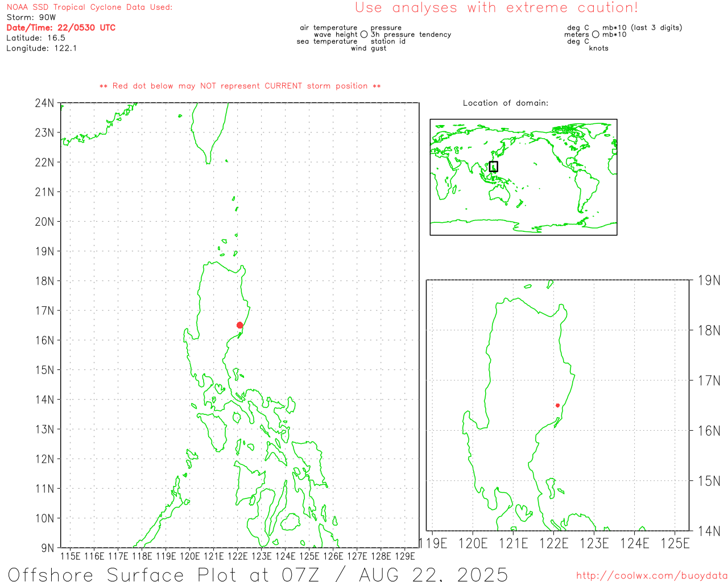Click the world locator map thumbnail
728x582 pixels.
coord(523,177)
